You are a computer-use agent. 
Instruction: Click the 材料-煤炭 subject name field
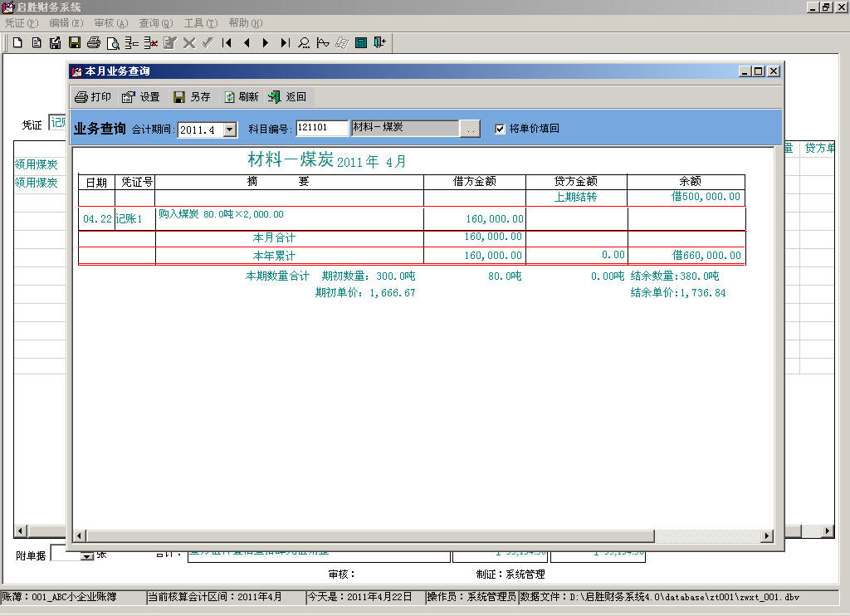[x=405, y=128]
